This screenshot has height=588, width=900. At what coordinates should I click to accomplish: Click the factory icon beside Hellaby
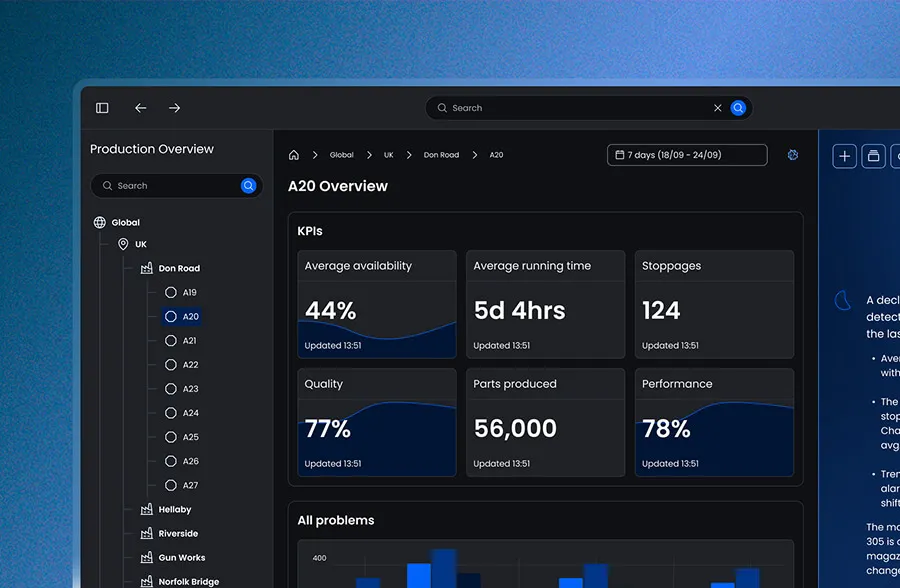coord(147,509)
